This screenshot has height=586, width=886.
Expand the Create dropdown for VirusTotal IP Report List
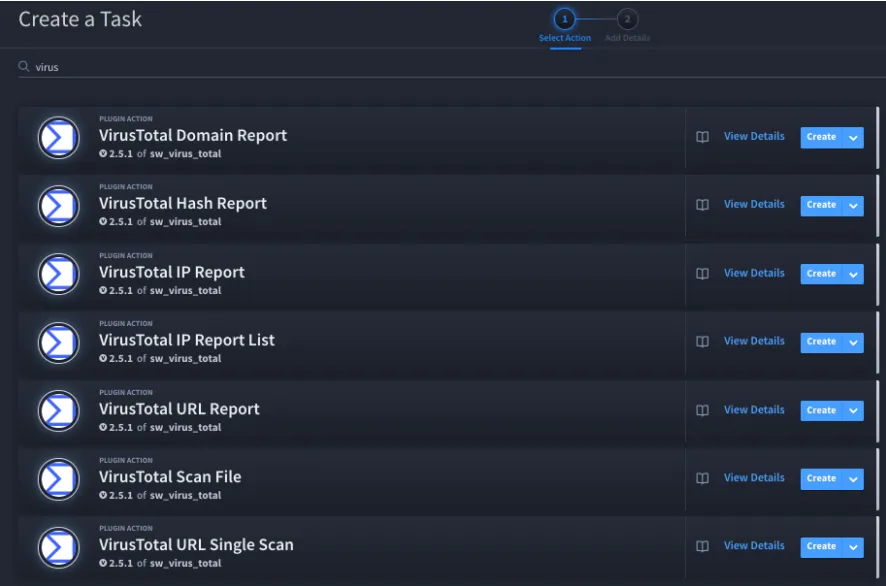[853, 342]
